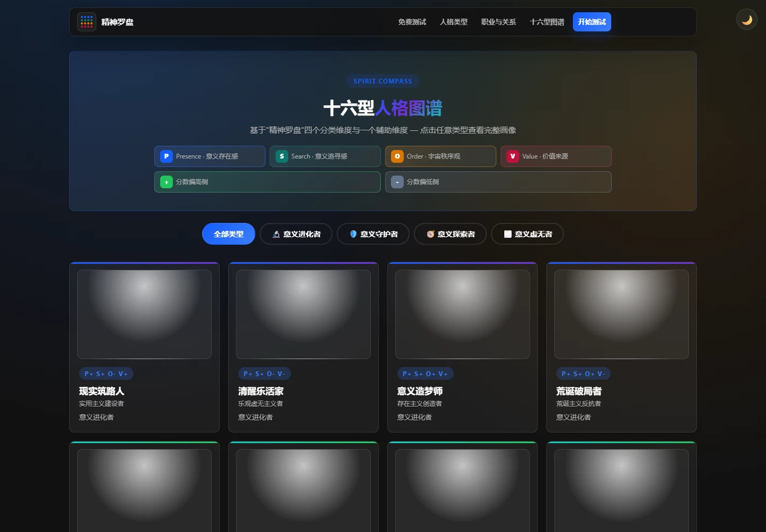This screenshot has width=766, height=532.
Task: Click the 荒诞破局者 card title
Action: pos(579,391)
